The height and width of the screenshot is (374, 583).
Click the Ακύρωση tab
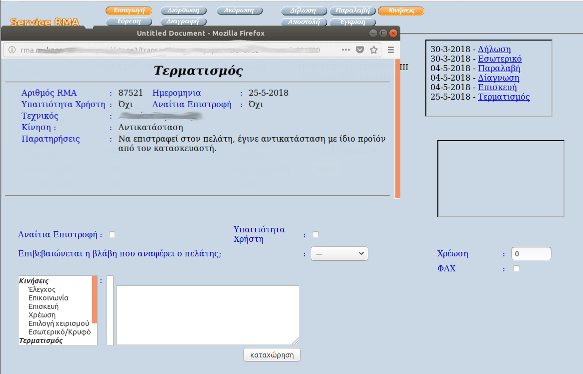pyautogui.click(x=239, y=11)
